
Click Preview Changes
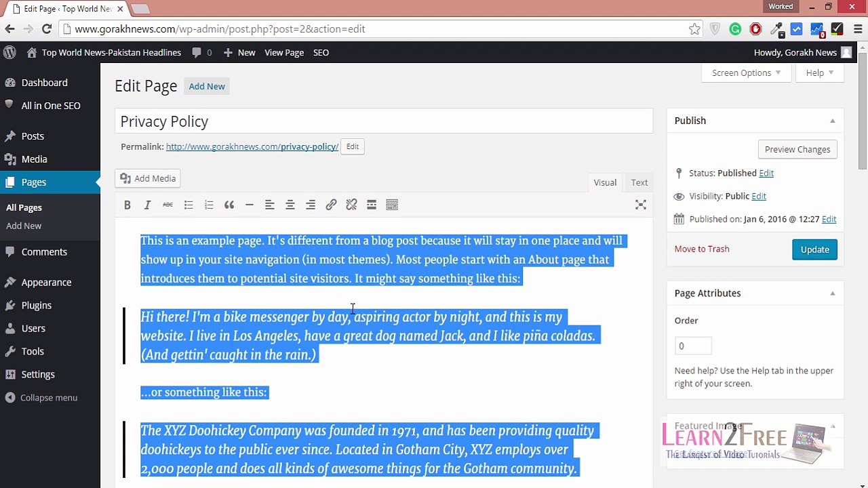[797, 149]
